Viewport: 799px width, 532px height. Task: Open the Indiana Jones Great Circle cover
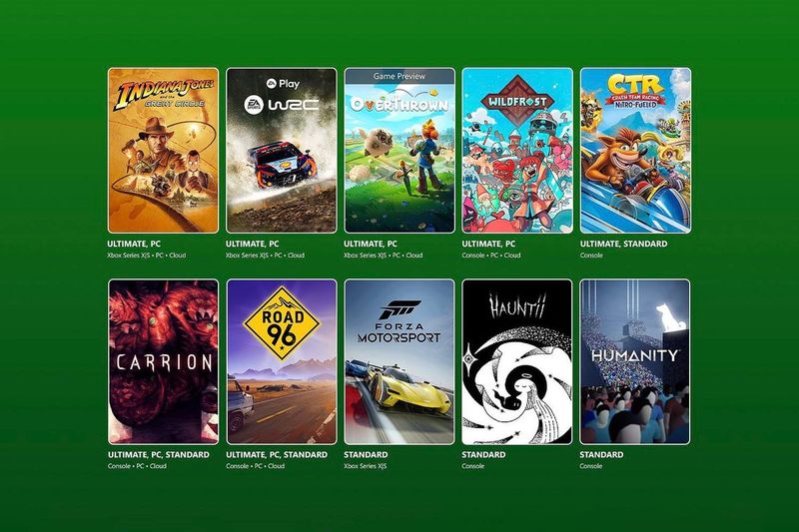[x=163, y=150]
